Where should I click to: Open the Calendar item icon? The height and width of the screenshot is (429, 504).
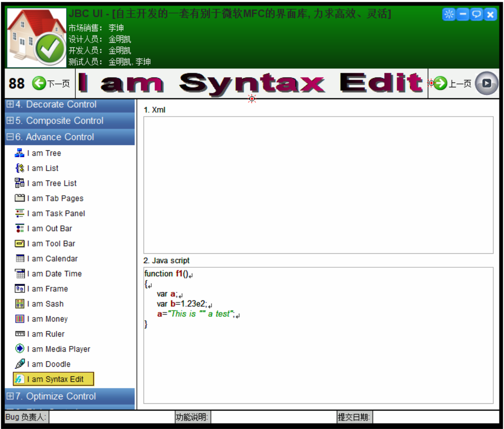[x=20, y=259]
